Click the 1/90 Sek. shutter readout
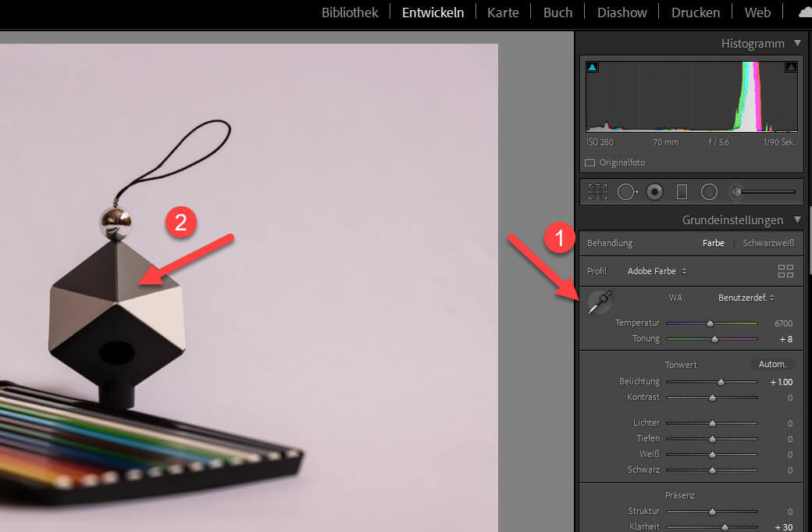Viewport: 812px width, 532px height. (779, 142)
